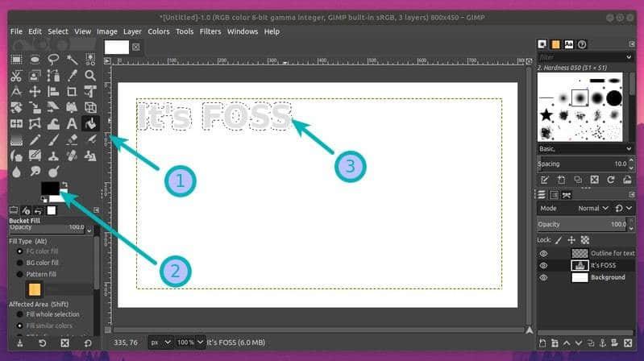This screenshot has height=361, width=644.
Task: Choose the Zoom magnifier tool
Action: [90, 76]
